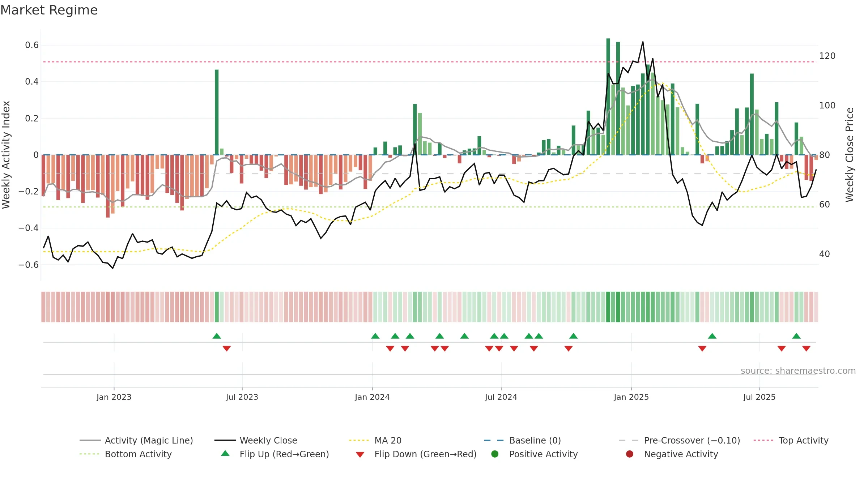Click the Jul 2023 axis label
This screenshot has width=868, height=488.
click(x=242, y=397)
